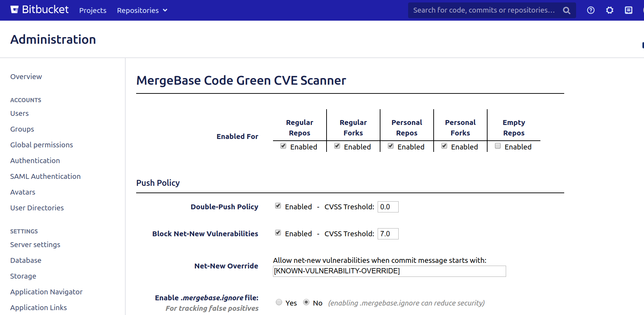
Task: Edit Double-Push CVSS threshold field
Action: click(388, 207)
